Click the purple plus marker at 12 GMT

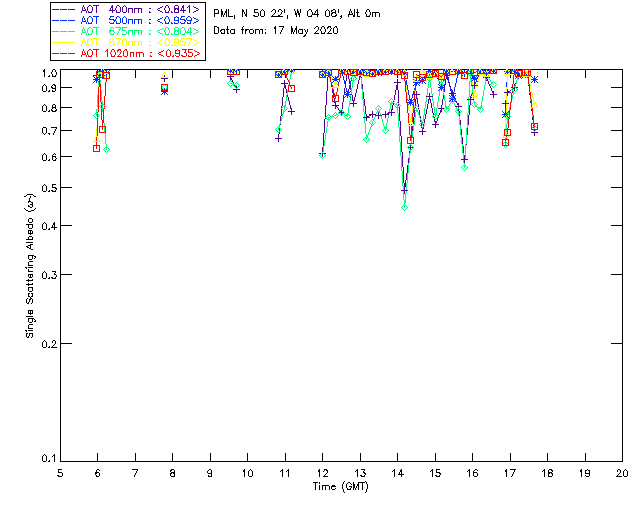(322, 155)
